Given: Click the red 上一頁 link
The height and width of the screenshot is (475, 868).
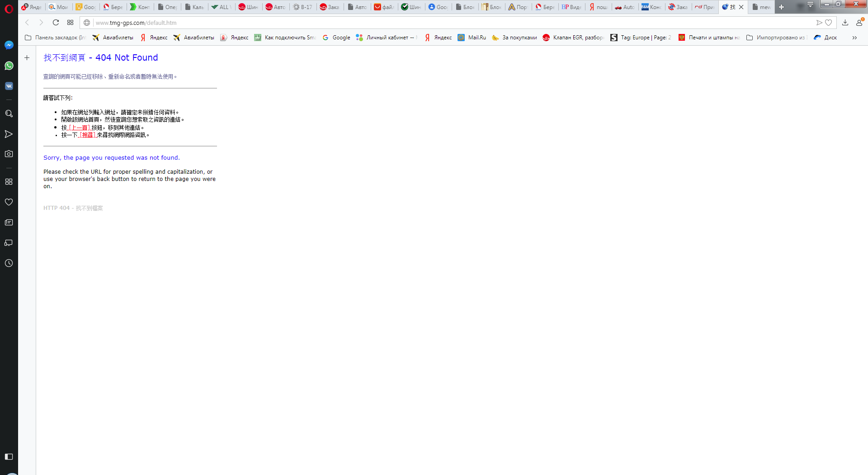Looking at the screenshot, I should pyautogui.click(x=79, y=128).
